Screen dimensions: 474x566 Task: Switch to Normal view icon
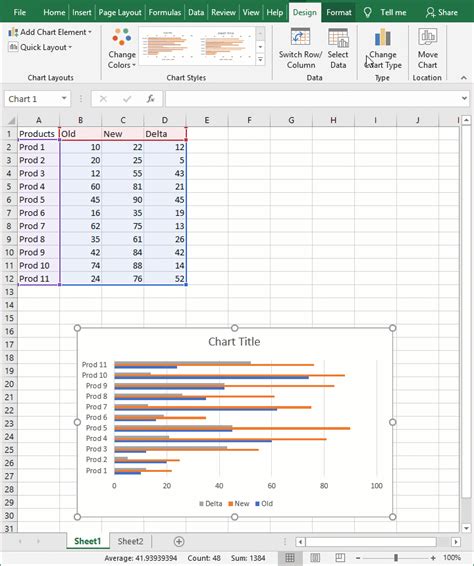290,558
